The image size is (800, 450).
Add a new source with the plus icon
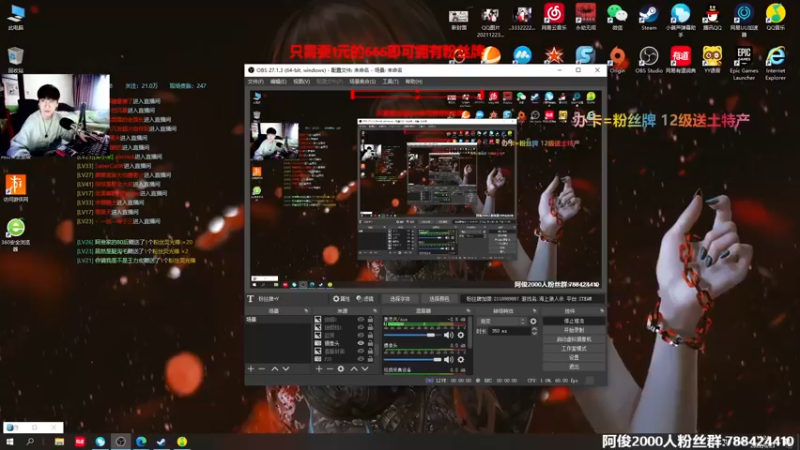319,368
